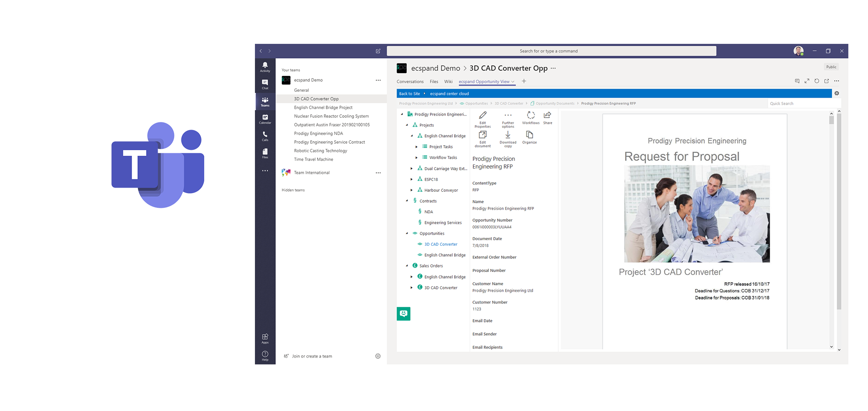Collapse the Contracts tree node
The height and width of the screenshot is (411, 868).
[407, 200]
